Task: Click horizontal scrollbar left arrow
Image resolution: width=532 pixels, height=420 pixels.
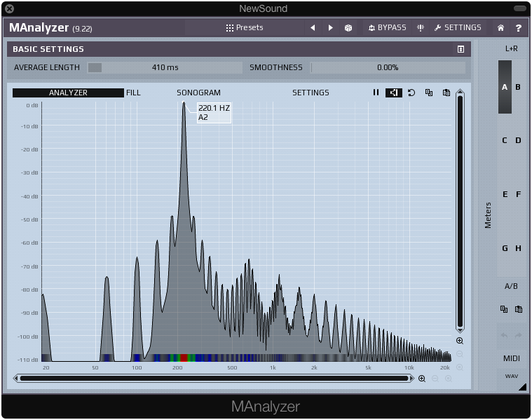Action: click(15, 379)
